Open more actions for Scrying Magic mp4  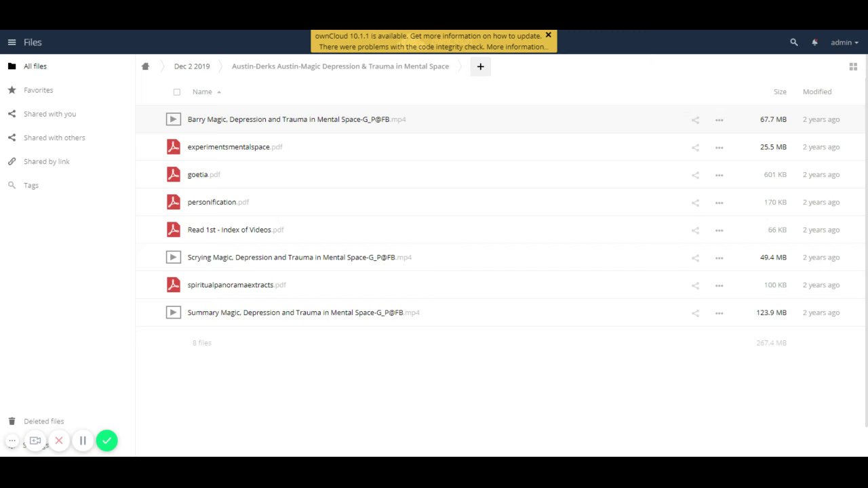coord(719,258)
